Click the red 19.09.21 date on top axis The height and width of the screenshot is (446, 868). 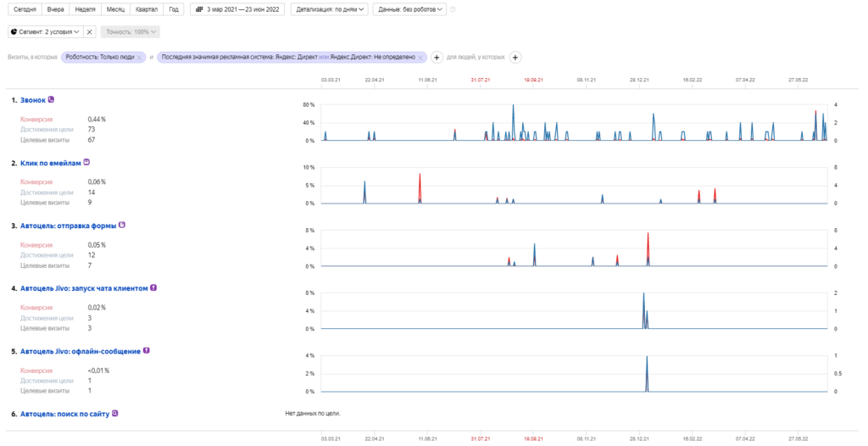pyautogui.click(x=533, y=80)
